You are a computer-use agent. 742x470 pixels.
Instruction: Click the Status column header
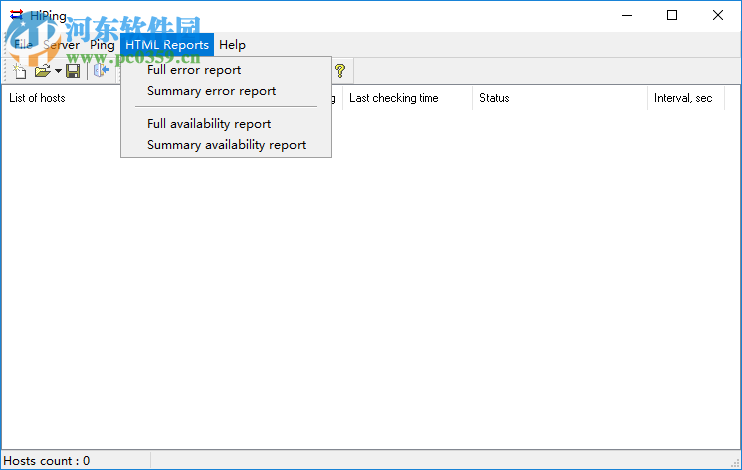coord(560,98)
